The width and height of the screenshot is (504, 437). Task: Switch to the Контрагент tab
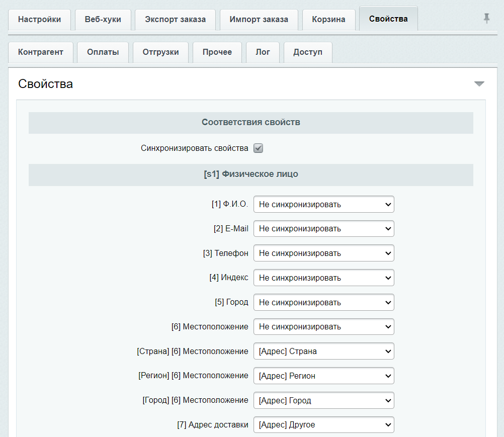pos(41,52)
